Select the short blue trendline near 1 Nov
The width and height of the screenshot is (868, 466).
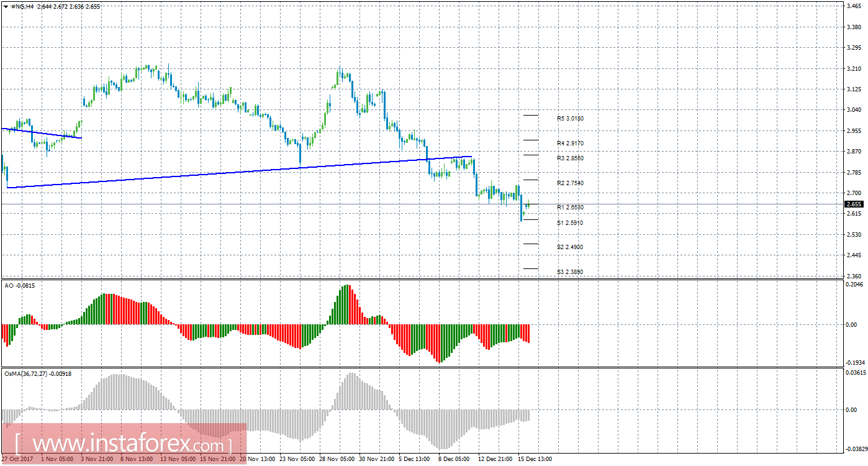coord(41,133)
